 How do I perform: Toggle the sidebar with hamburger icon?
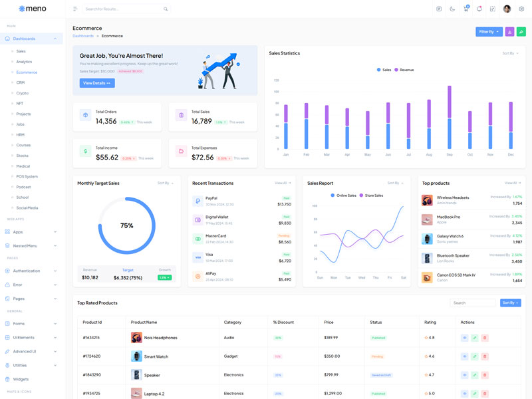(75, 9)
